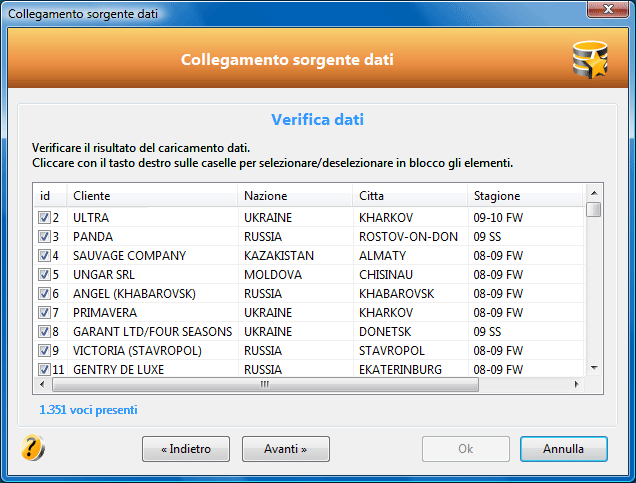Proceed with the Avanti button
This screenshot has height=483, width=636.
click(286, 449)
